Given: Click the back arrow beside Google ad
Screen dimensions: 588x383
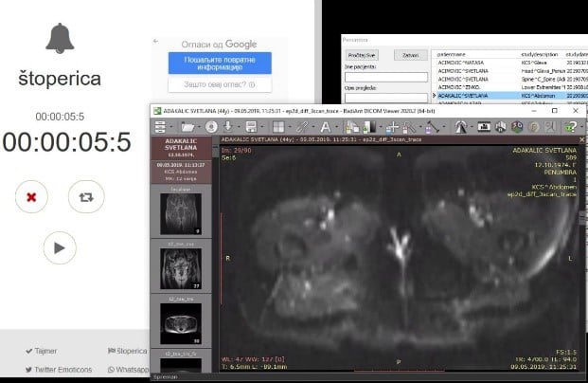Looking at the screenshot, I should (155, 41).
